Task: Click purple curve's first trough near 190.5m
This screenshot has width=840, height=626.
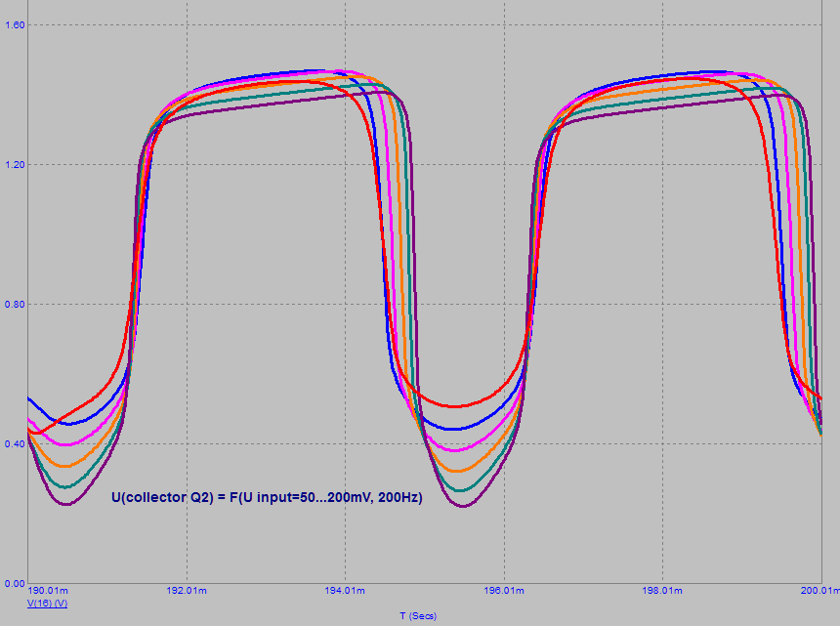Action: click(66, 504)
